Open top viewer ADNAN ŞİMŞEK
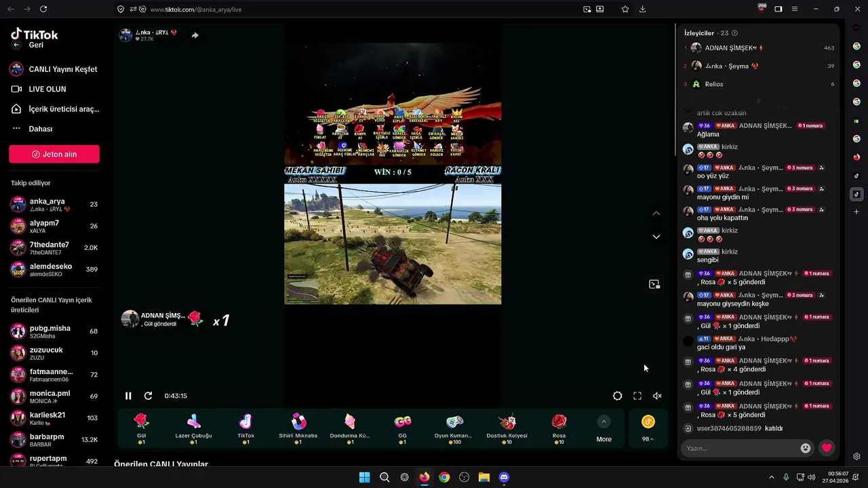Image resolution: width=868 pixels, height=488 pixels. tap(759, 48)
